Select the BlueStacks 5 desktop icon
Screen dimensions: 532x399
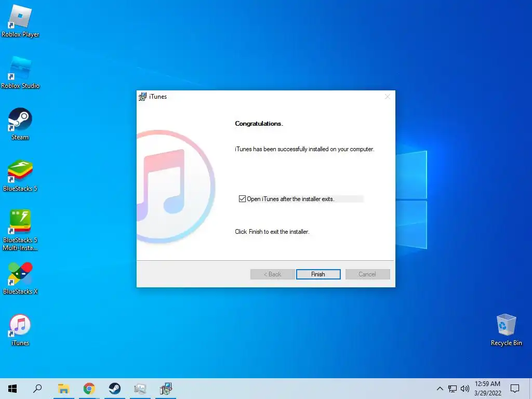point(20,176)
